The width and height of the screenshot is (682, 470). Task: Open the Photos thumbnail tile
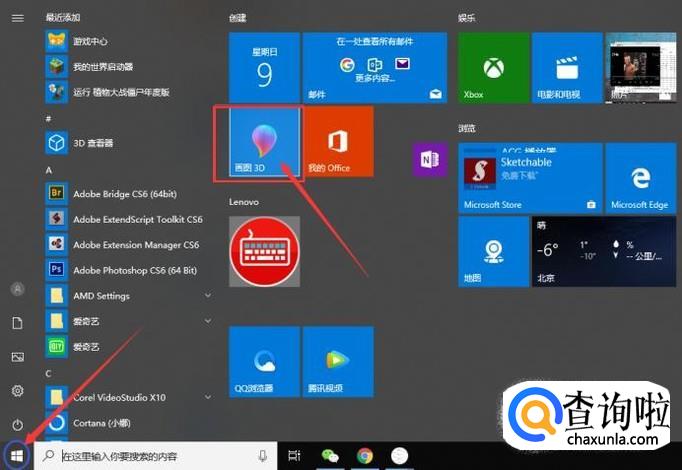[641, 67]
